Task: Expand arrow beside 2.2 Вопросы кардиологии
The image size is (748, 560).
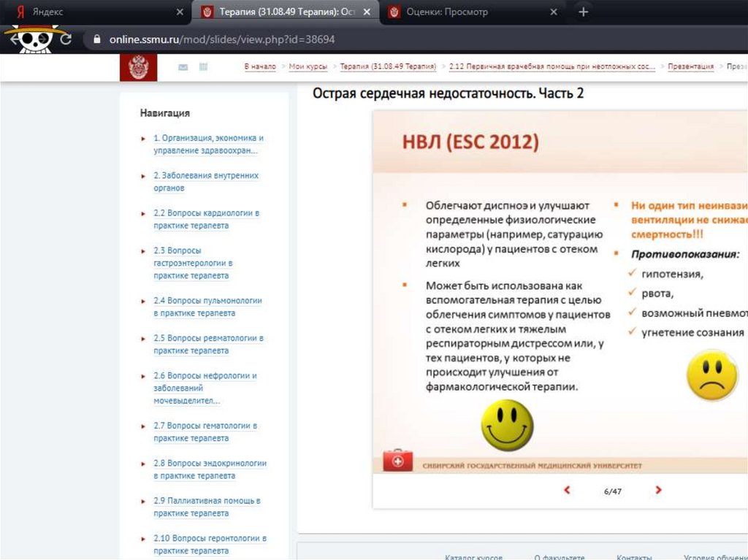Action: click(x=143, y=214)
